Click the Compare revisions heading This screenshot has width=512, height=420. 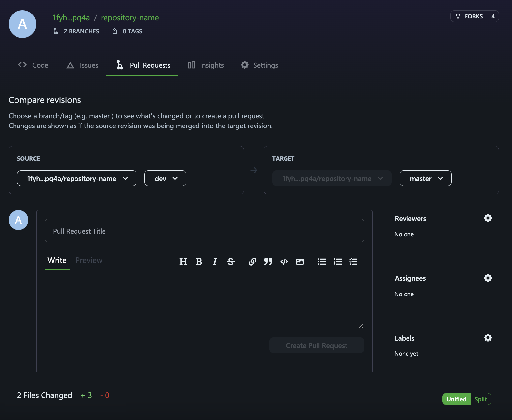pos(45,100)
